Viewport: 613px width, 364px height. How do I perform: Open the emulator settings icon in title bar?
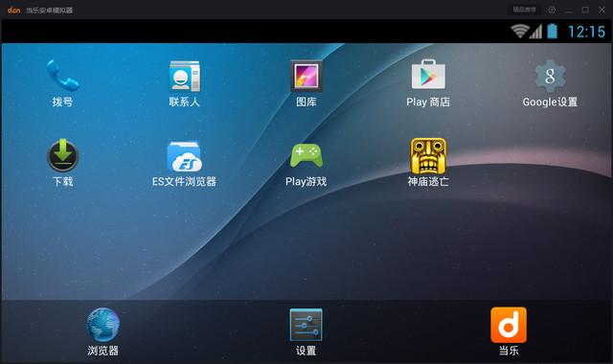pyautogui.click(x=552, y=10)
